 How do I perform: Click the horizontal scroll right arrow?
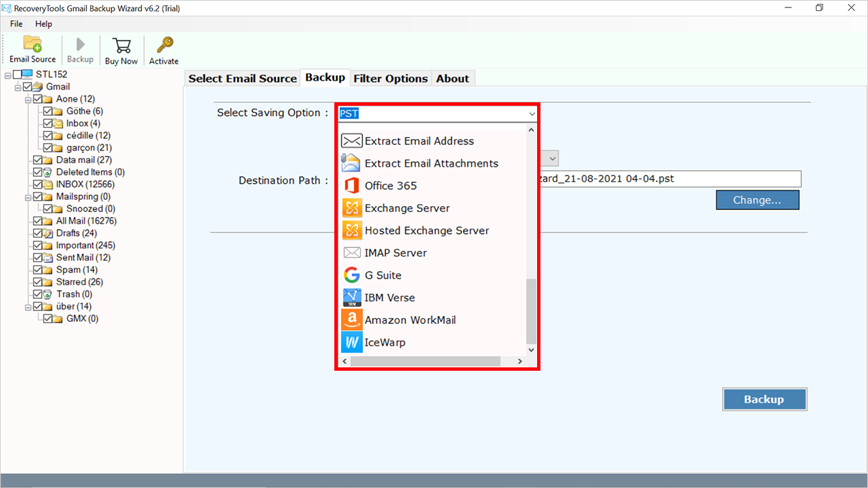pos(520,361)
